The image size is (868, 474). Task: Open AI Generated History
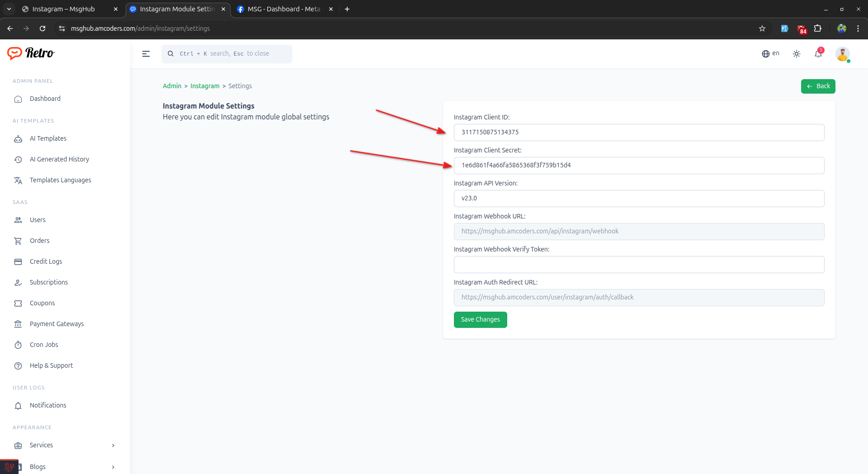point(59,159)
